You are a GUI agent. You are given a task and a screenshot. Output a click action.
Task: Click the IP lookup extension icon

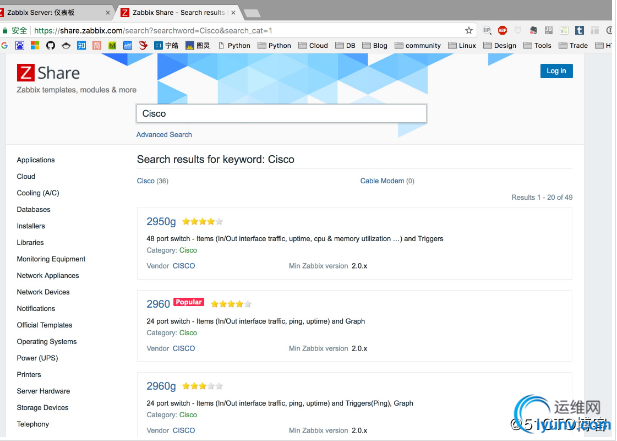tap(487, 30)
